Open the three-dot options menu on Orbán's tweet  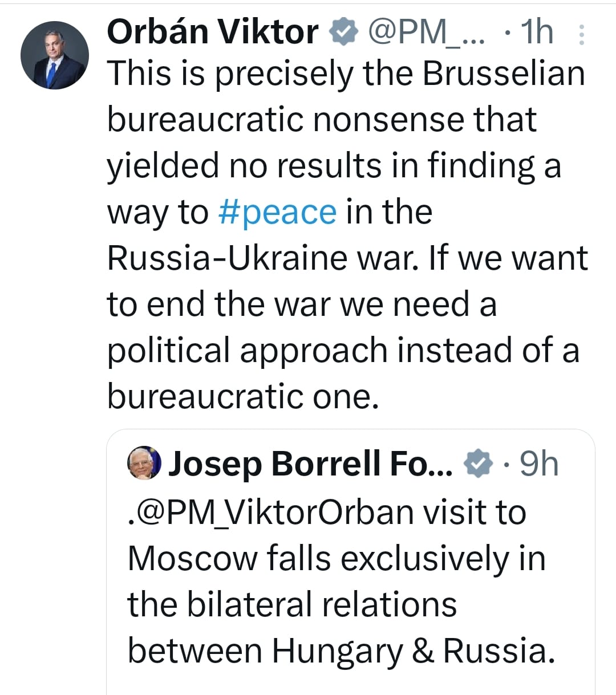[x=582, y=34]
